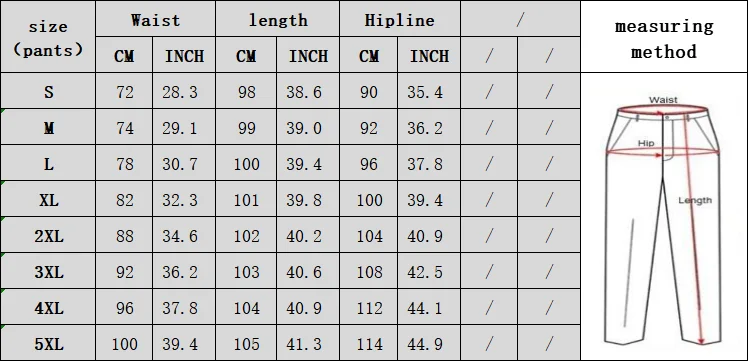748x361 pixels.
Task: Select the 3XL waist inch value 36.2
Action: point(180,272)
